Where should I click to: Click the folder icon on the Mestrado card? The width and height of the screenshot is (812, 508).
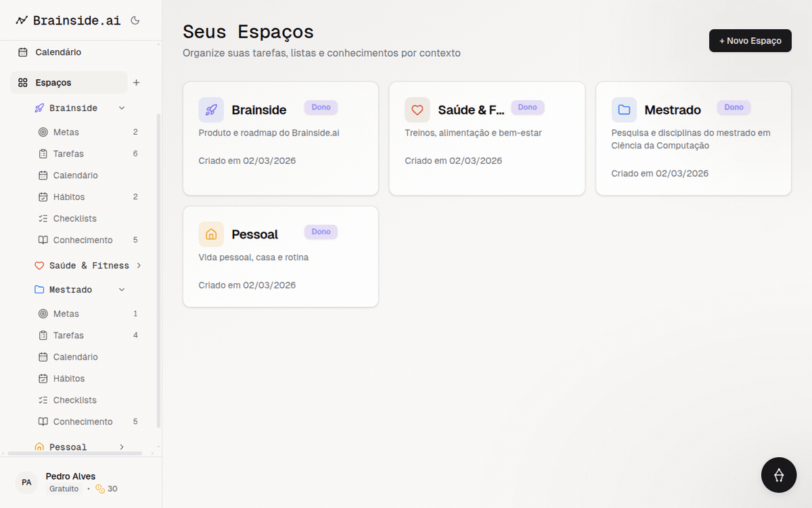click(x=624, y=109)
